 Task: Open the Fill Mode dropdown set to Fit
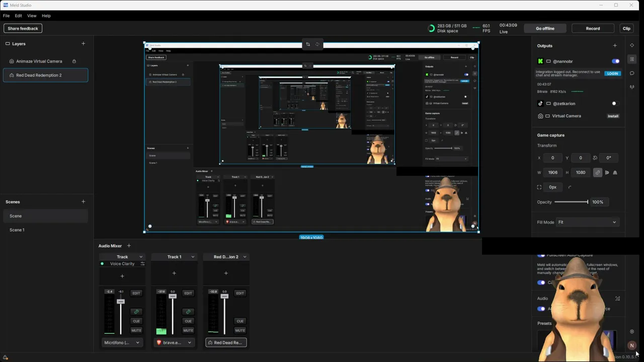tap(587, 222)
